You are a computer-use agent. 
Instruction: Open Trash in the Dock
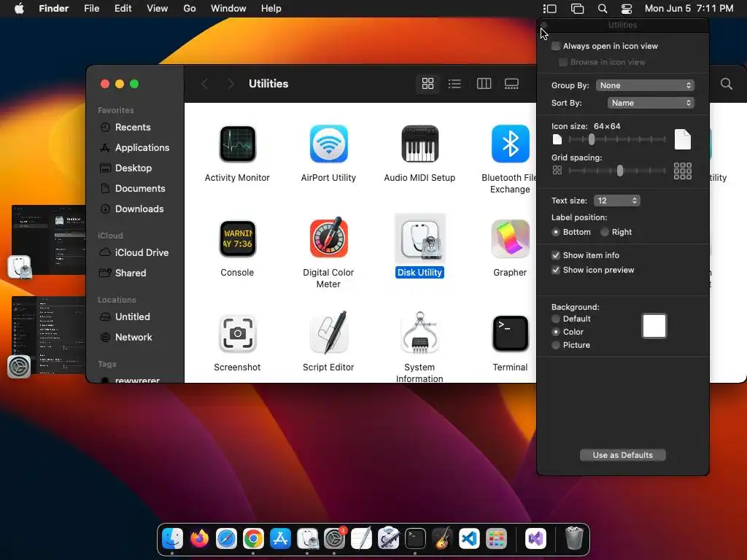(x=574, y=539)
